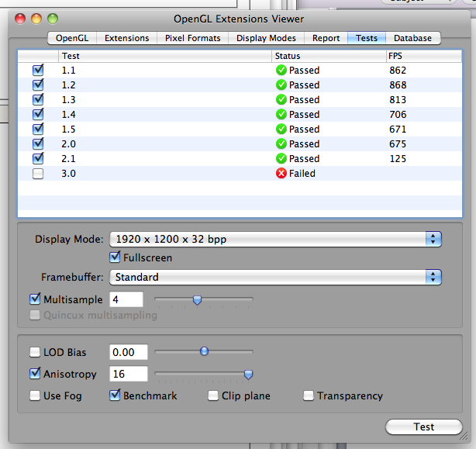Click the Anisotropy slider thumb

tap(248, 375)
